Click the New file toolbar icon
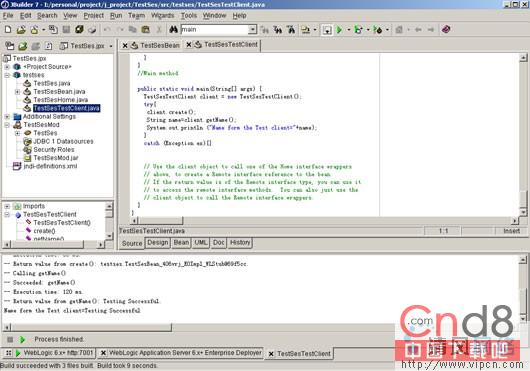530x371 pixels. tap(8, 30)
